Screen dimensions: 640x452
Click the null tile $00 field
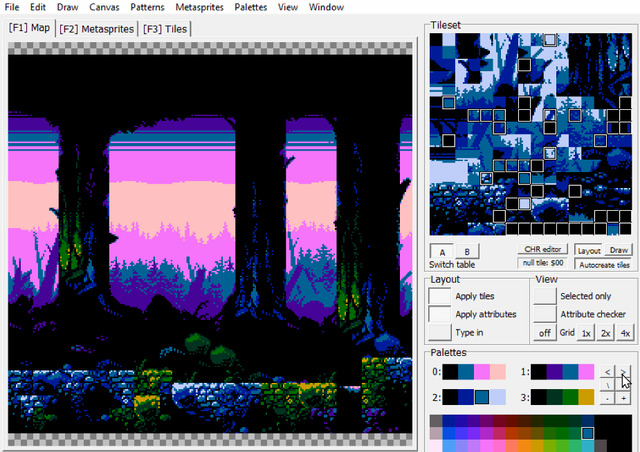pyautogui.click(x=542, y=263)
